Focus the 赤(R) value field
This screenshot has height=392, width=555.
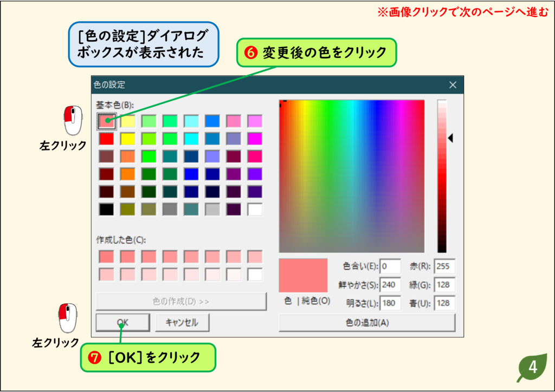444,266
